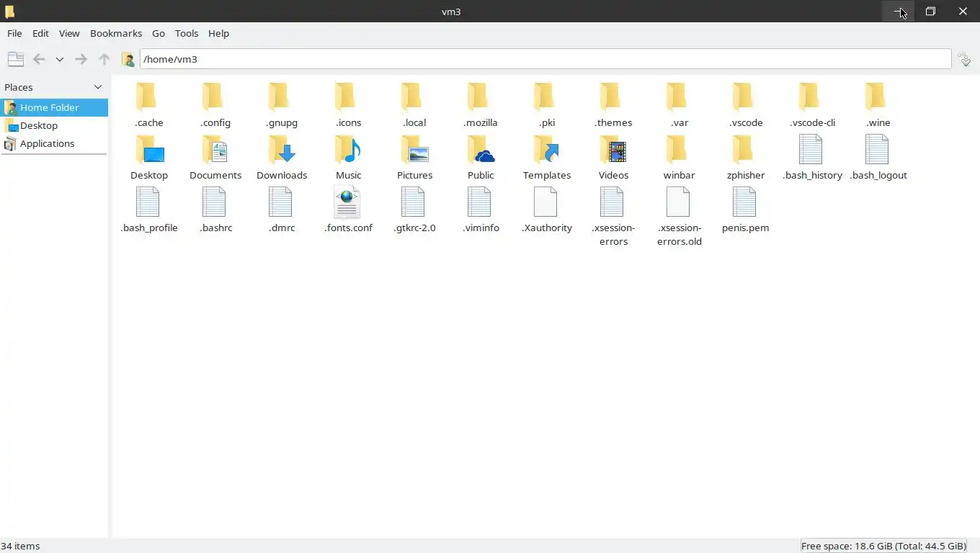The image size is (980, 553).
Task: Select the .viminfo file
Action: click(479, 202)
